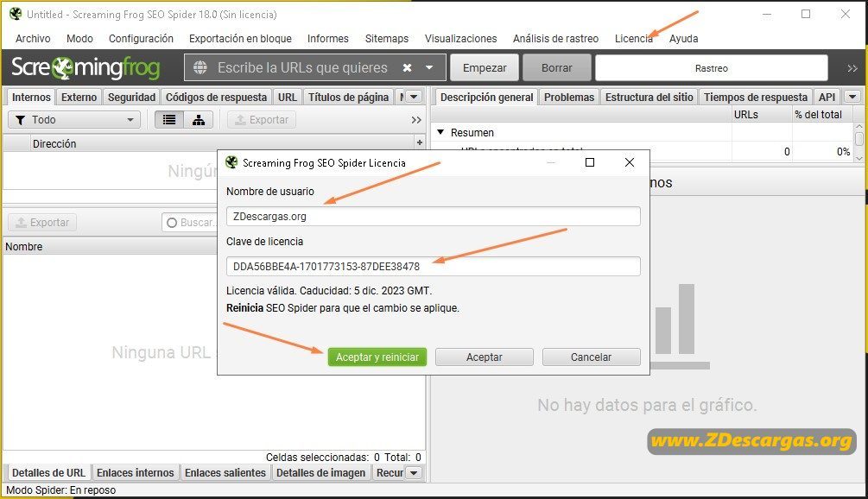Open the Archivo menu

click(33, 39)
